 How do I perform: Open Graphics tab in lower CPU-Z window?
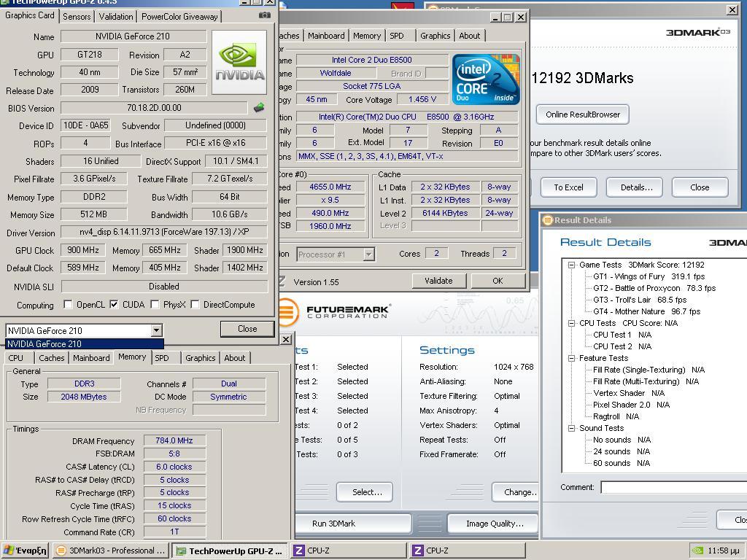click(x=200, y=358)
